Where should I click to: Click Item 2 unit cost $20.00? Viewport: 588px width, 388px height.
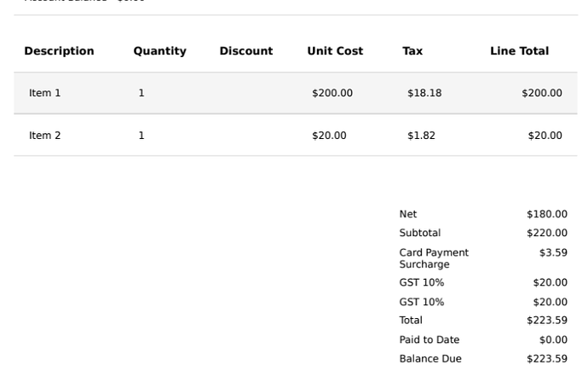point(329,136)
